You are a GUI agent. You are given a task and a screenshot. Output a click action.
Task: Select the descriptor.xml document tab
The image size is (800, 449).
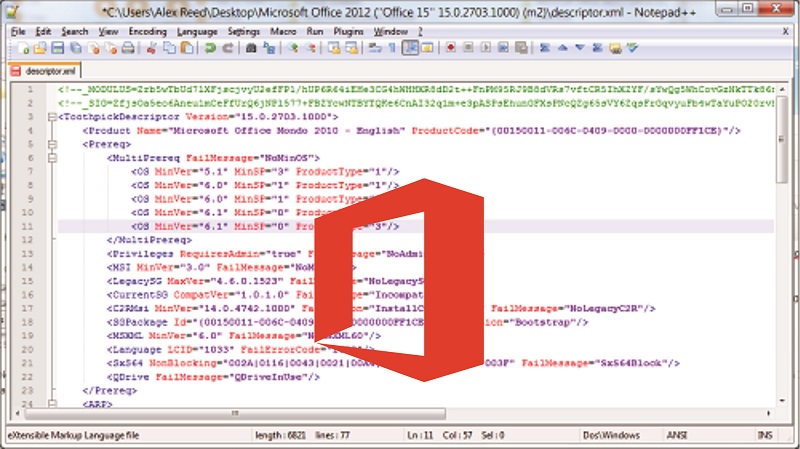45,70
